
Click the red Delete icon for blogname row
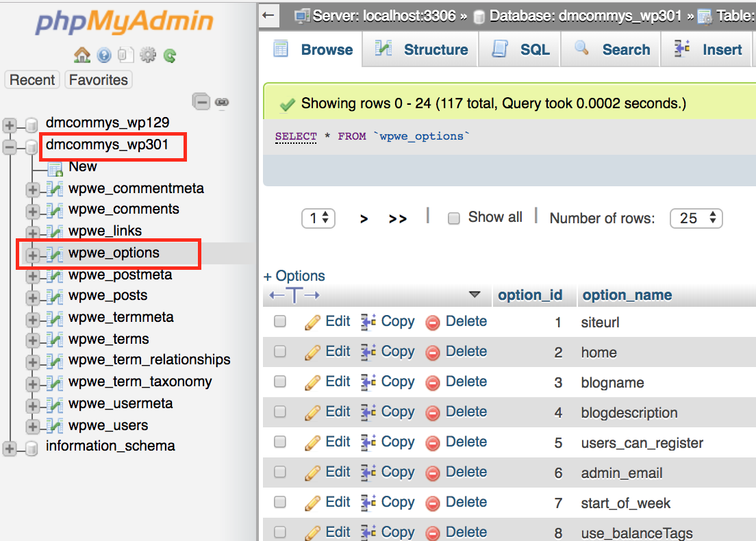pyautogui.click(x=433, y=383)
